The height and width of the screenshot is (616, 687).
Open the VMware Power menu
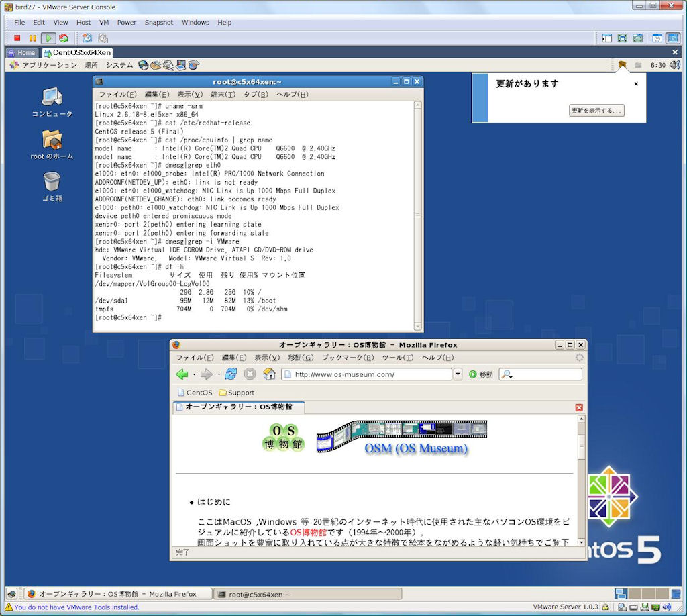click(x=127, y=22)
